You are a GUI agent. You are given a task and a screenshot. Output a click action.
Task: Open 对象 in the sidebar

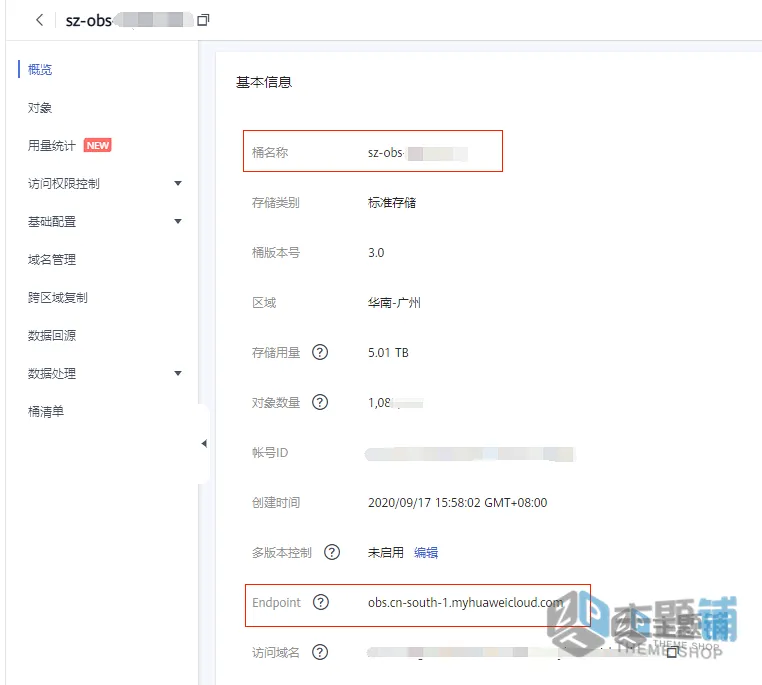(x=40, y=107)
